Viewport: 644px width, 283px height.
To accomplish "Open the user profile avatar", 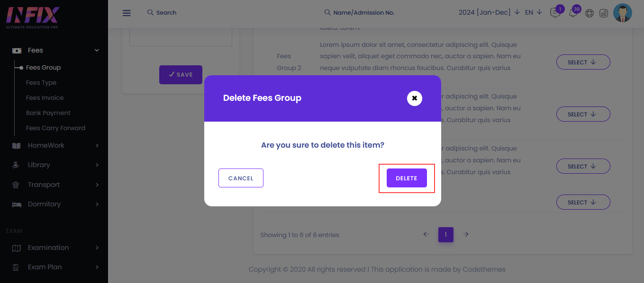I will point(623,13).
